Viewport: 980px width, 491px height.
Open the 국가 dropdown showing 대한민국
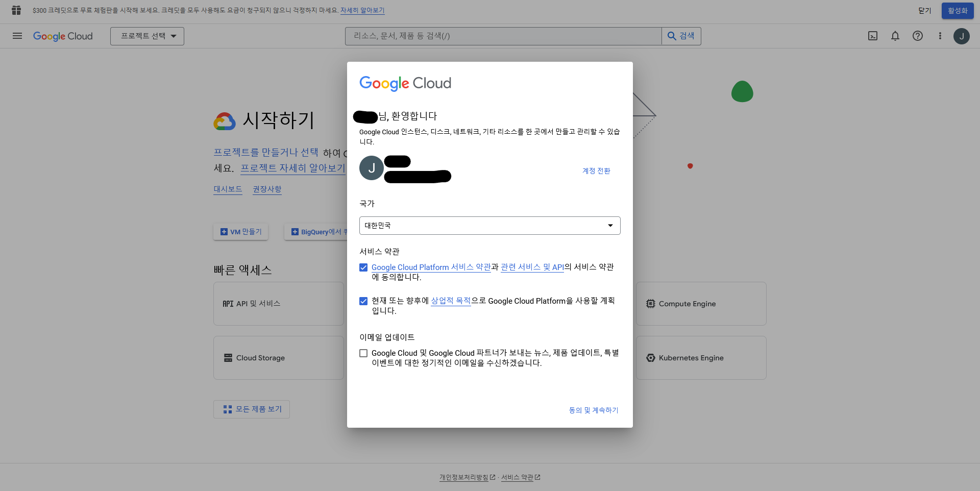pyautogui.click(x=490, y=226)
